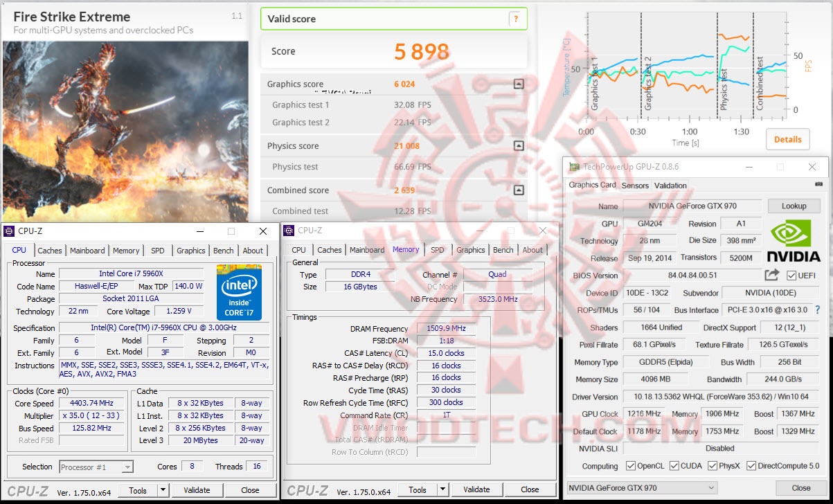Click the DRAM Frequency value 1509.9 MHz
The width and height of the screenshot is (833, 504).
(x=446, y=329)
